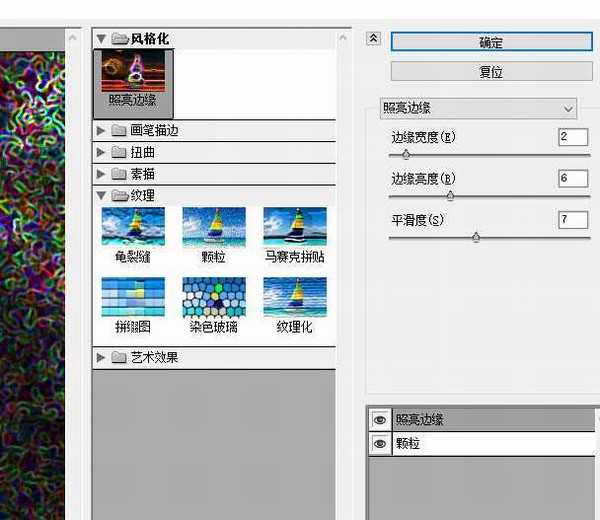Image resolution: width=600 pixels, height=520 pixels.
Task: Toggle visibility of 颗粒 effect layer
Action: [380, 444]
